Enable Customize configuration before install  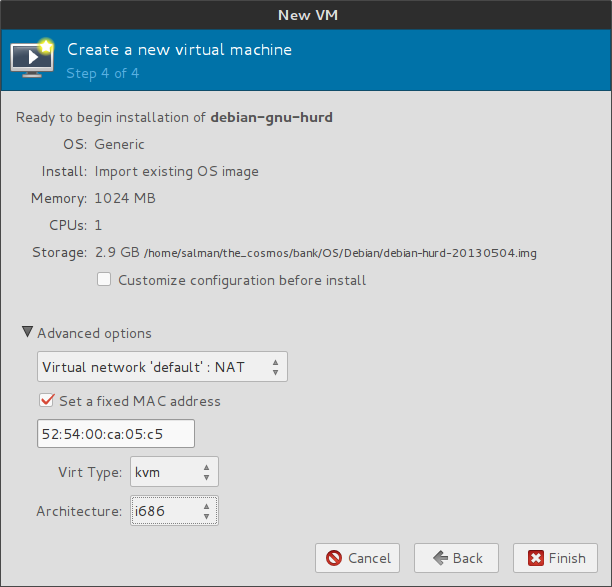tap(104, 280)
